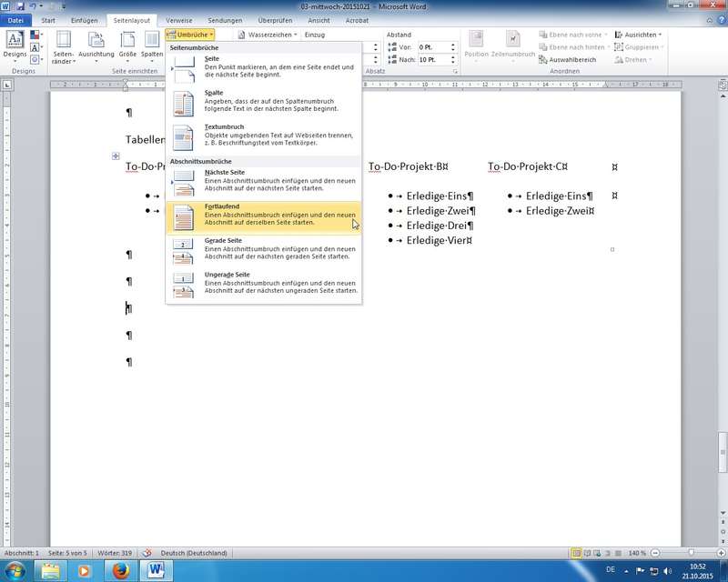
Task: Click the Undo icon in quick access toolbar
Action: pyautogui.click(x=33, y=6)
